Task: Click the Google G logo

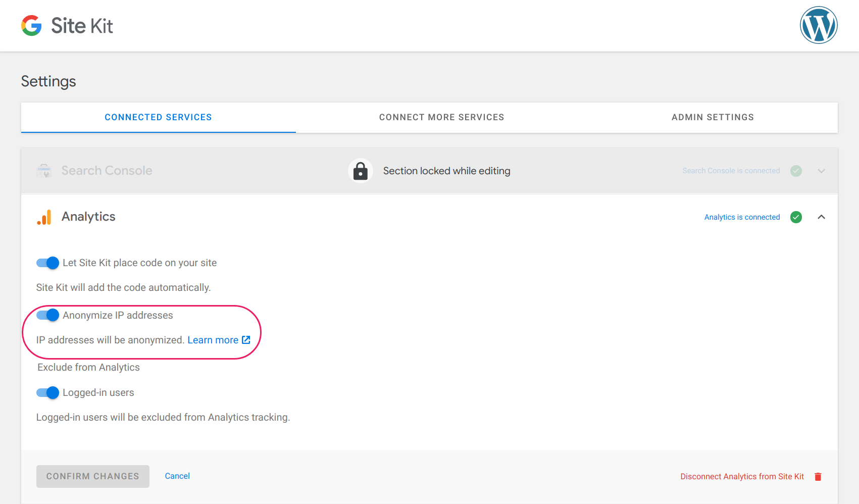Action: [31, 25]
